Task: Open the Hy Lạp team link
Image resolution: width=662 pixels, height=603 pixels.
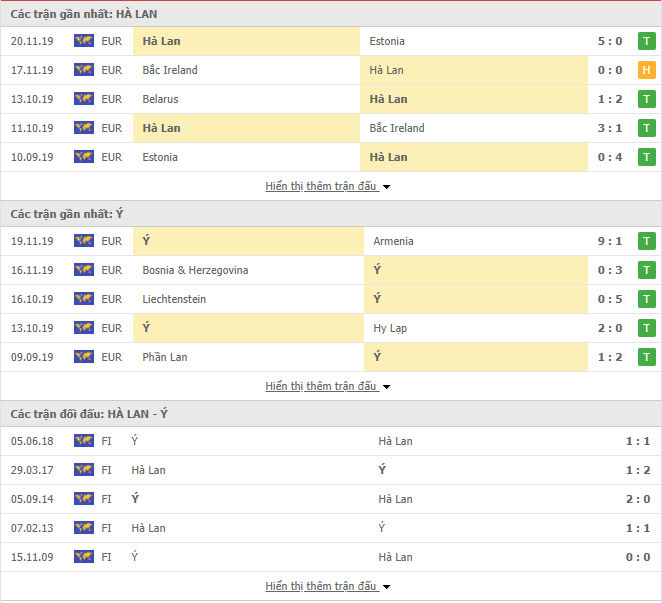Action: 390,328
